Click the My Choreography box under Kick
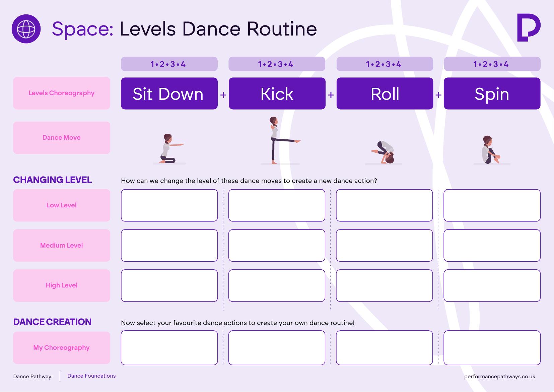The height and width of the screenshot is (392, 554). click(x=277, y=348)
